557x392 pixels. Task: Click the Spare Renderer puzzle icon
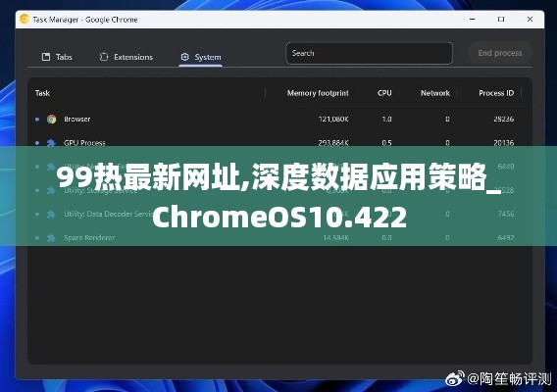coord(52,237)
